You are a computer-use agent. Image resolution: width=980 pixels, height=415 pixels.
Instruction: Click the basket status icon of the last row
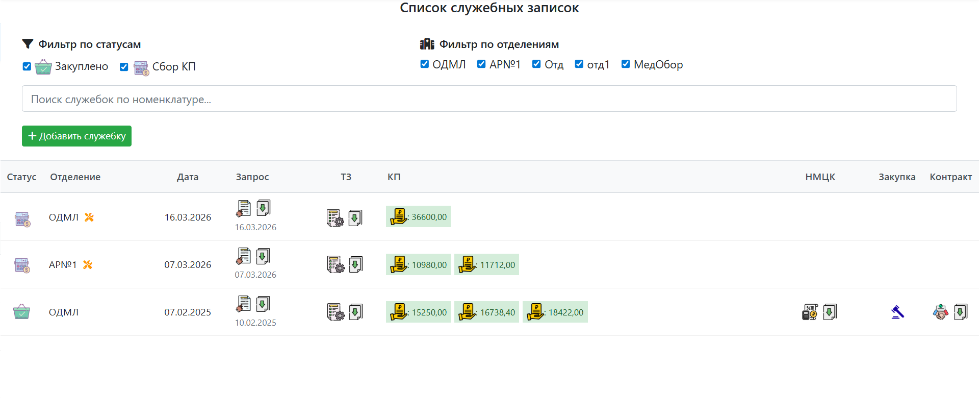click(x=21, y=312)
